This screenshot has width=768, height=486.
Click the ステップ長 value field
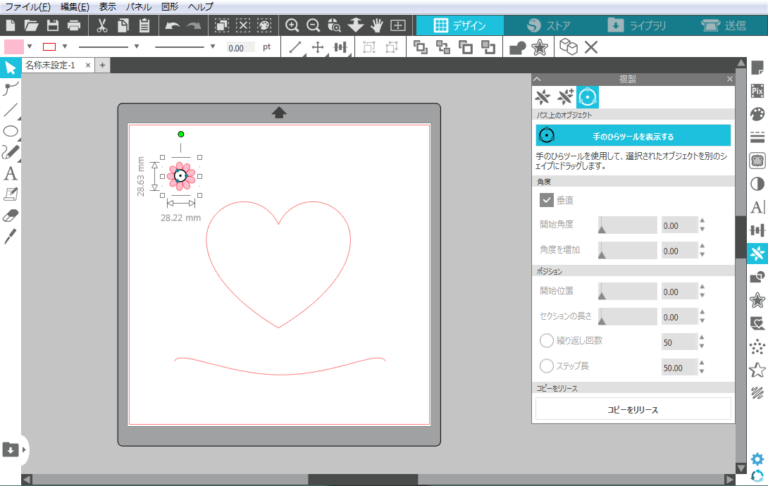coord(679,368)
